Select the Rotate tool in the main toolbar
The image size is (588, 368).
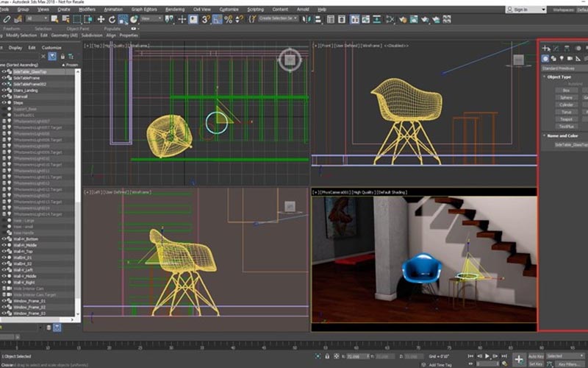point(112,19)
